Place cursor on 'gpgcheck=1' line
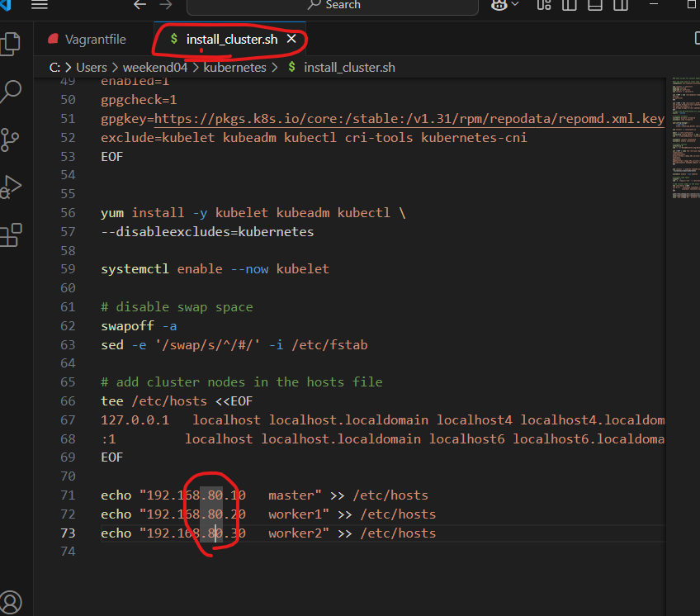Viewport: 700px width, 616px height. coord(139,100)
